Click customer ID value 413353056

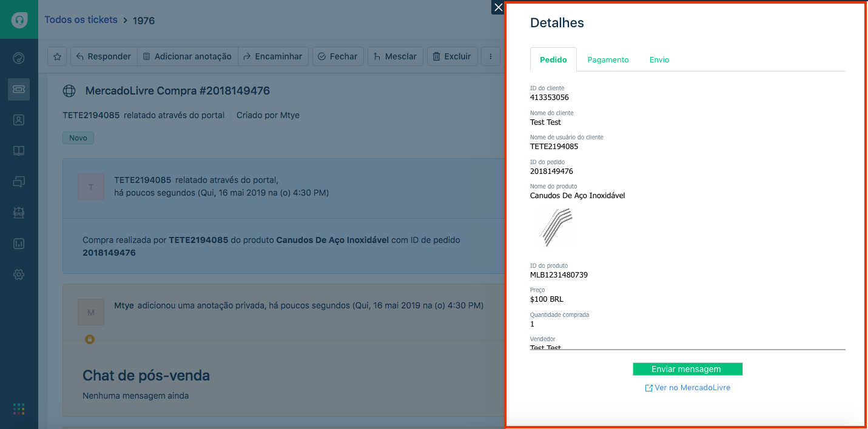point(550,98)
